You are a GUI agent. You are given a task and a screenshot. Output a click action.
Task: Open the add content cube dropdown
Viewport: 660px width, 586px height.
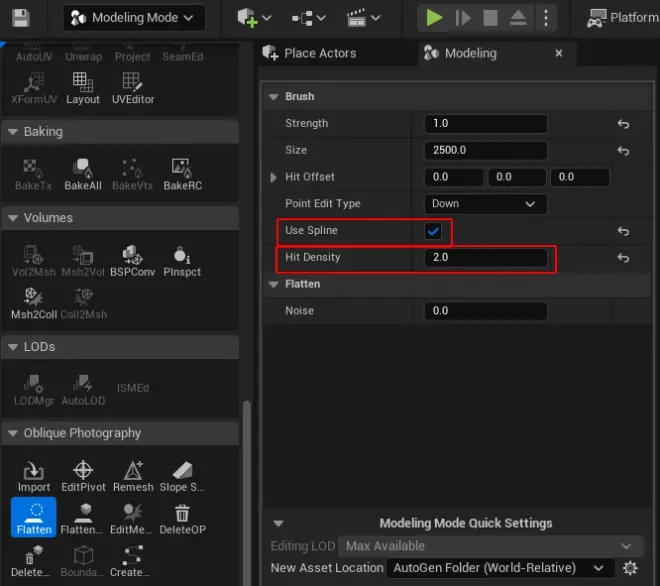coord(254,18)
